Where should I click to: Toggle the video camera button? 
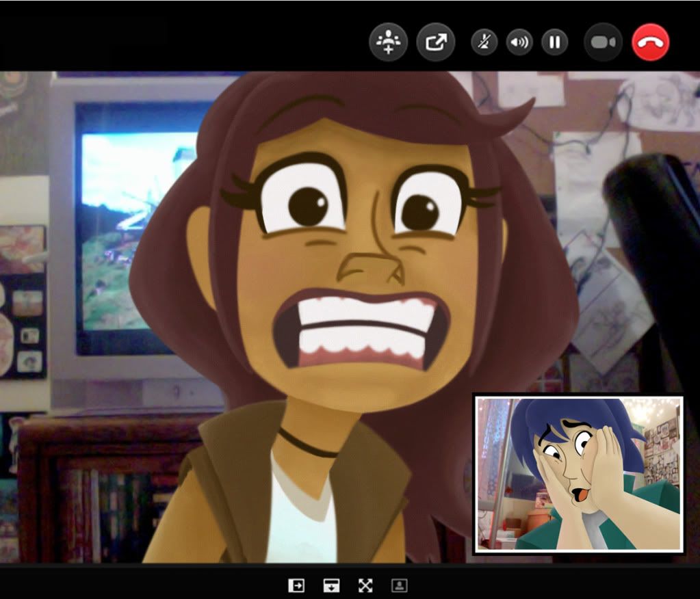(x=603, y=42)
